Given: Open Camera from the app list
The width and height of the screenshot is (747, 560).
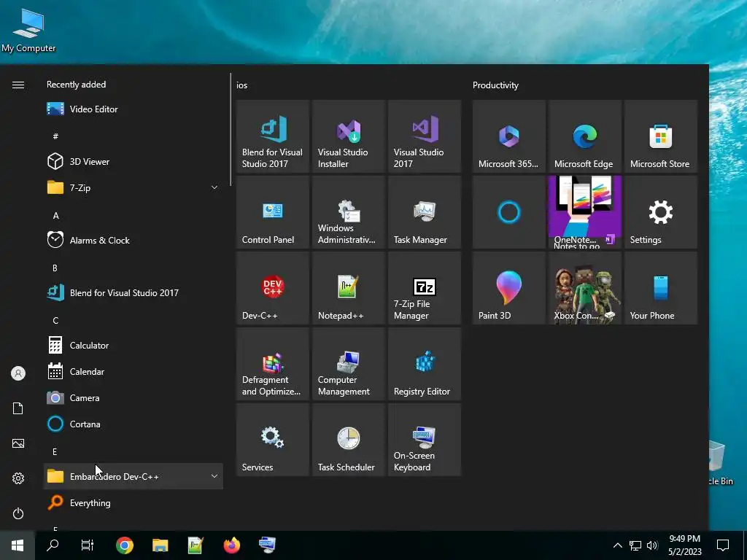Looking at the screenshot, I should (x=133, y=397).
